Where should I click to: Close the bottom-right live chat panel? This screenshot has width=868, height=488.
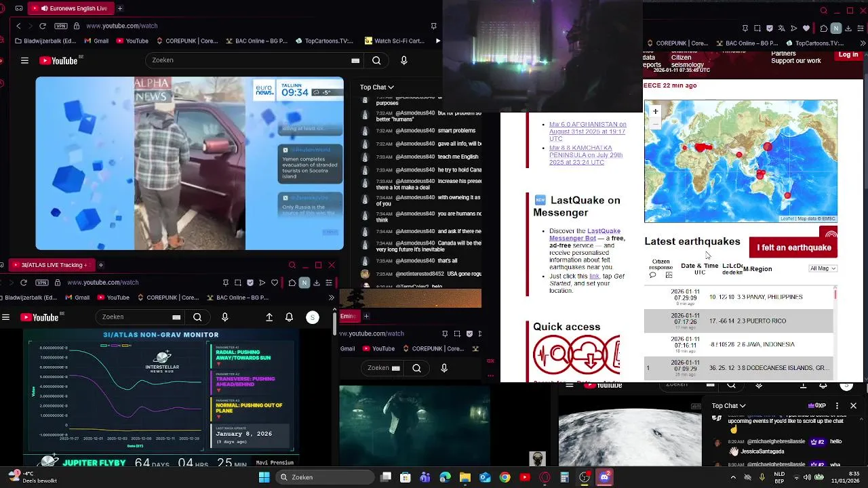[x=853, y=406]
